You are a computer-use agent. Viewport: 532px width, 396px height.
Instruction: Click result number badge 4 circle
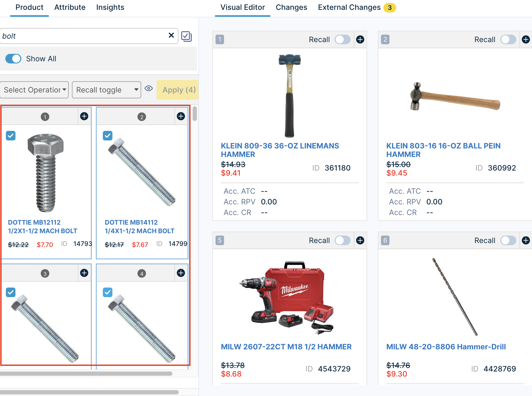click(142, 273)
